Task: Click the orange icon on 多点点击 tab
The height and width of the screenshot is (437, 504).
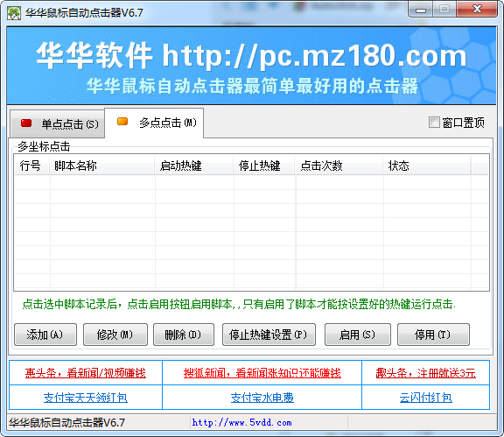Action: point(122,122)
